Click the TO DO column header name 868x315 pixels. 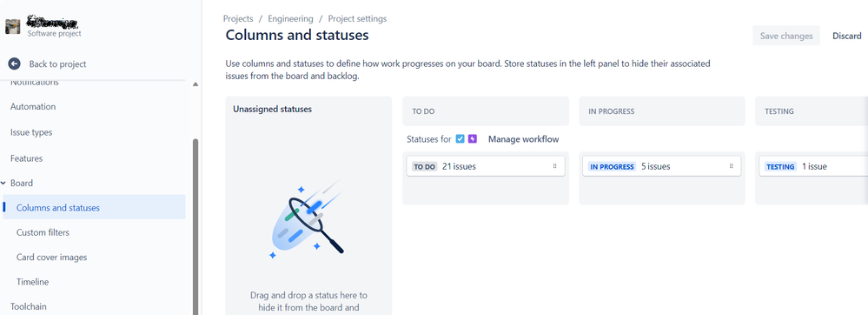point(423,111)
